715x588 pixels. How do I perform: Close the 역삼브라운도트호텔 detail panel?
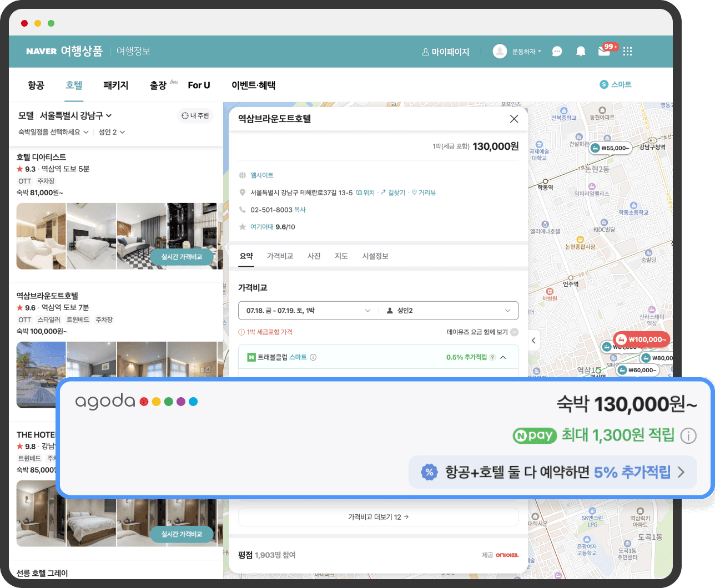pos(514,119)
